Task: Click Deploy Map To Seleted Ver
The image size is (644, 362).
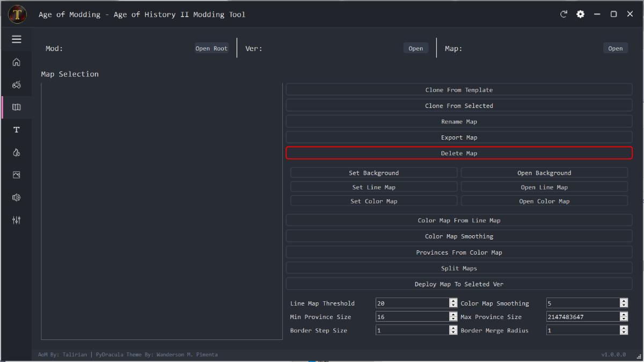Action: coord(459,284)
